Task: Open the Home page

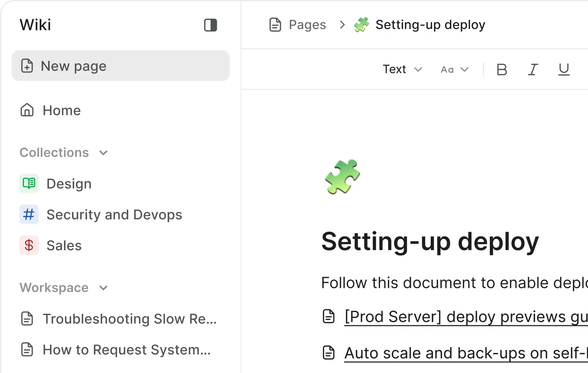Action: click(61, 111)
